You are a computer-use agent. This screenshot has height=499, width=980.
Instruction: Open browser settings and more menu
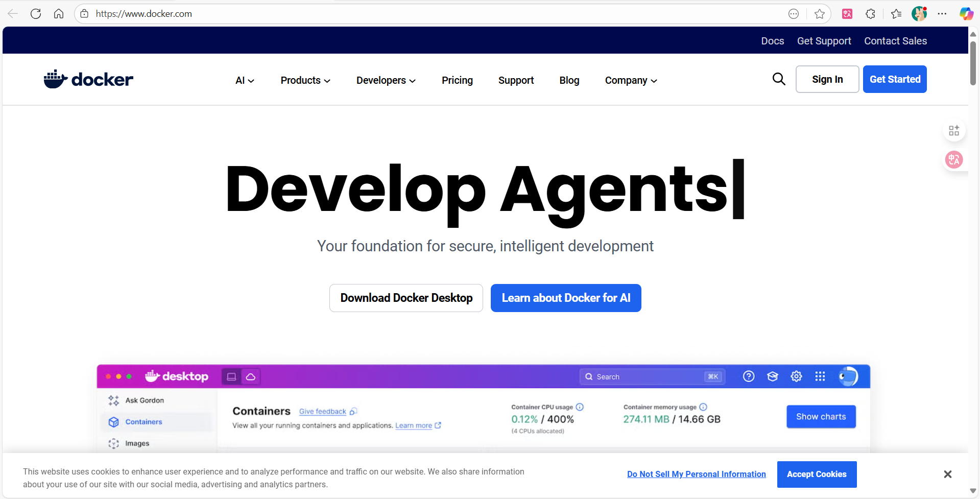pos(942,14)
